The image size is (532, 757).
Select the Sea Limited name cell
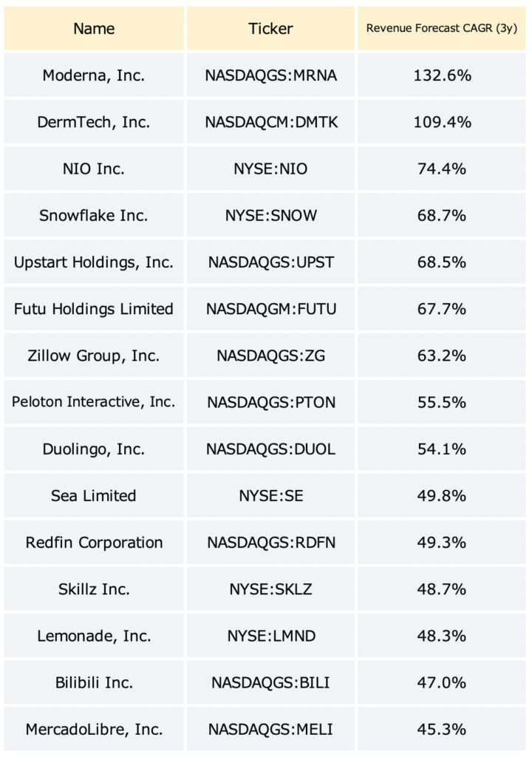[x=94, y=496]
